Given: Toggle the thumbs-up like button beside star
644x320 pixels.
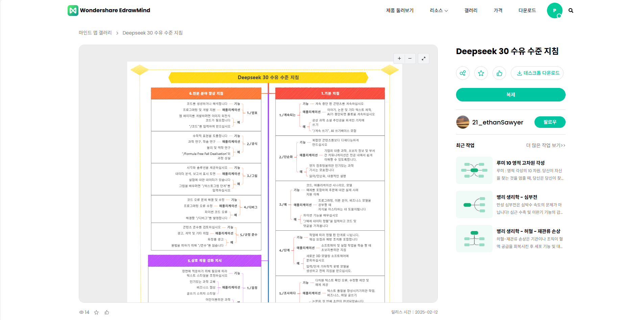Looking at the screenshot, I should pyautogui.click(x=499, y=73).
